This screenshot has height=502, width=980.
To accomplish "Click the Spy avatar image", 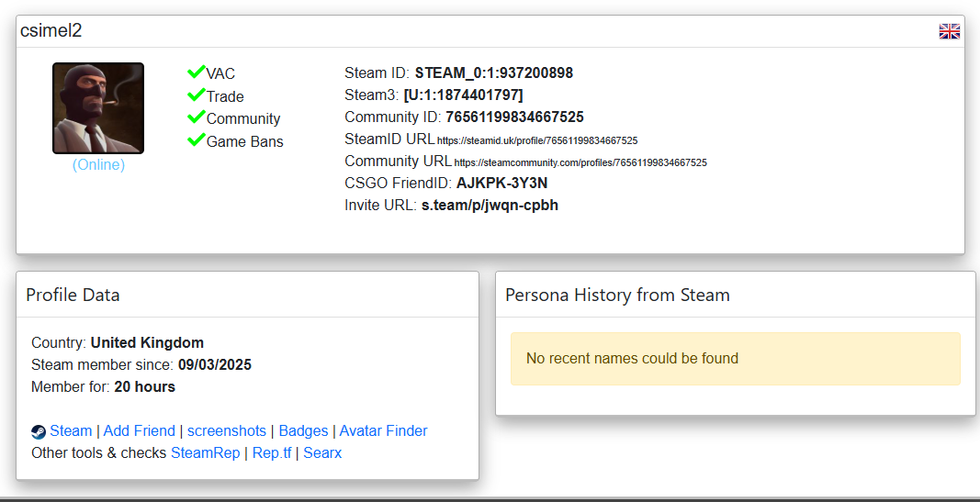I will (x=98, y=108).
